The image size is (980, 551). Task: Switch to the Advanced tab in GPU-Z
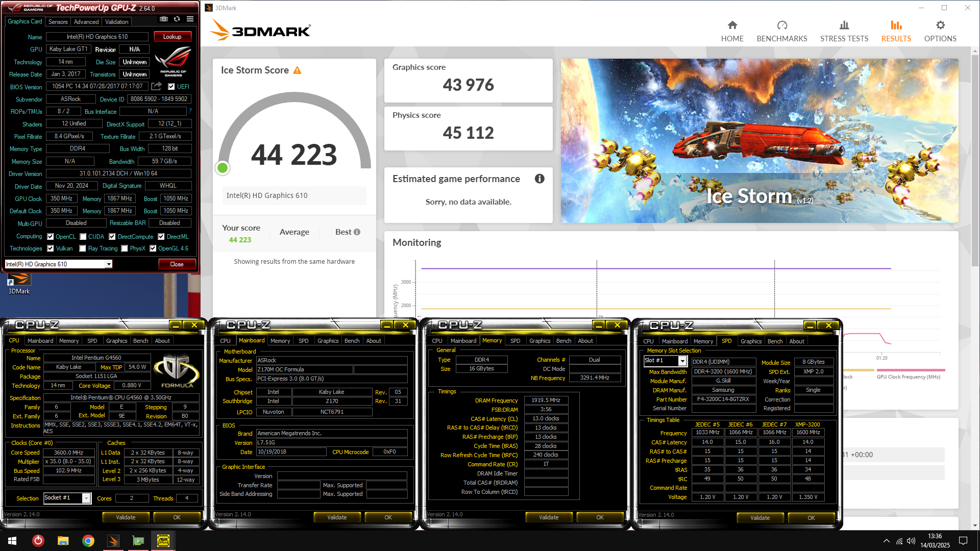[86, 22]
